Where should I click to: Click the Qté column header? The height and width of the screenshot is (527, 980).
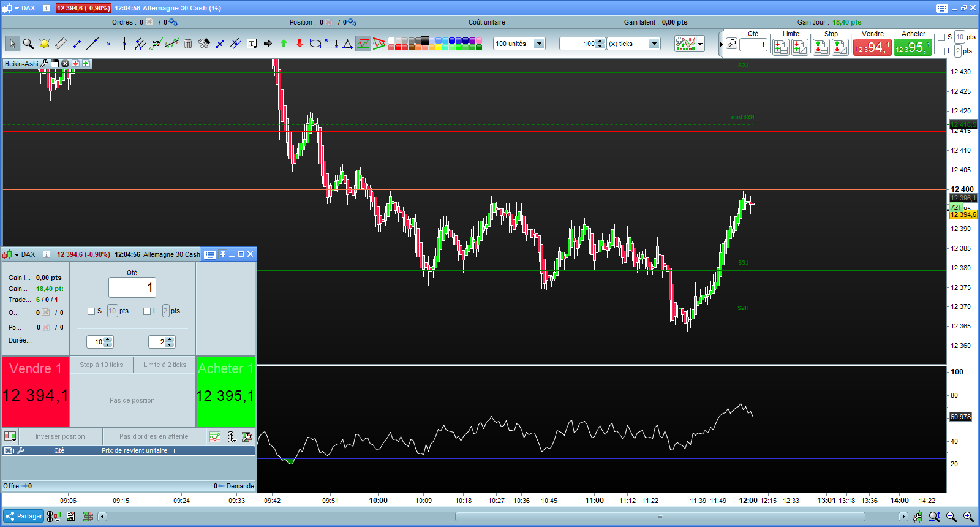pyautogui.click(x=59, y=450)
